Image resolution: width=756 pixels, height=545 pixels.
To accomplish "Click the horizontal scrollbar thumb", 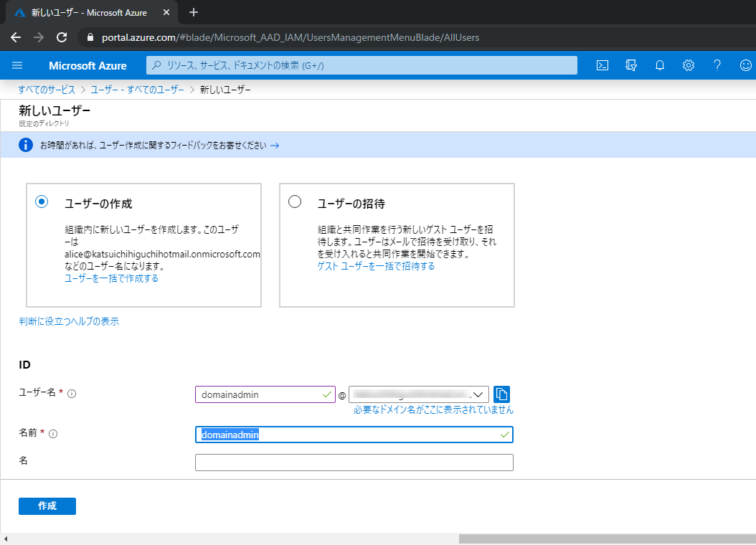I will pos(607,539).
